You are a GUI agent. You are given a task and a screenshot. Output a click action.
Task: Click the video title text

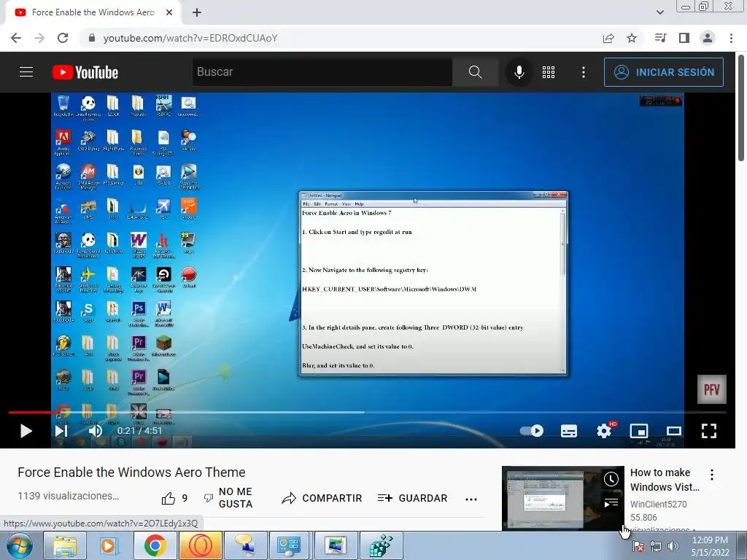131,472
